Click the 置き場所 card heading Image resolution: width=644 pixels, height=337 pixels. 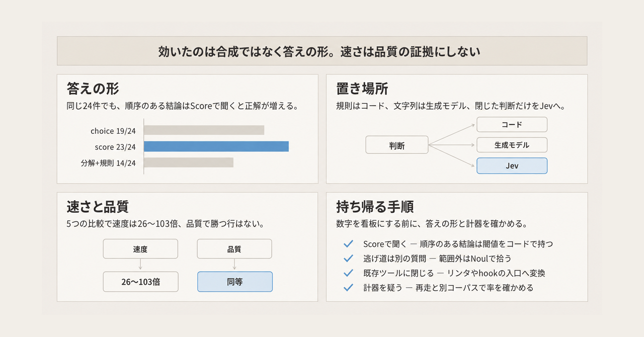coord(362,89)
